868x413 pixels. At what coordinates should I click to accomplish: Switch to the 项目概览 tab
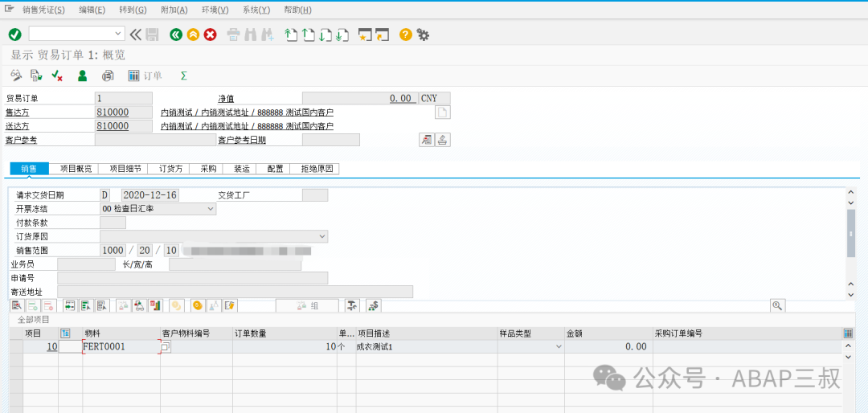[x=74, y=169]
